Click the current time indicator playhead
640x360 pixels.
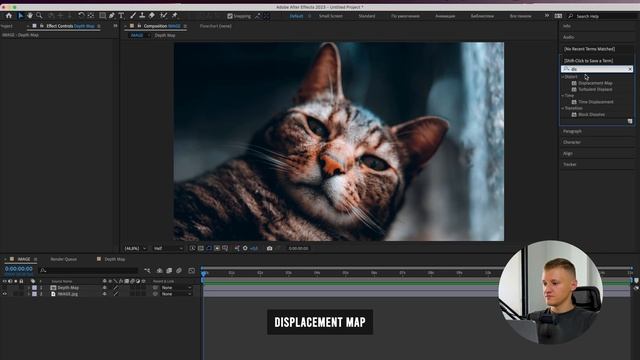(x=204, y=273)
